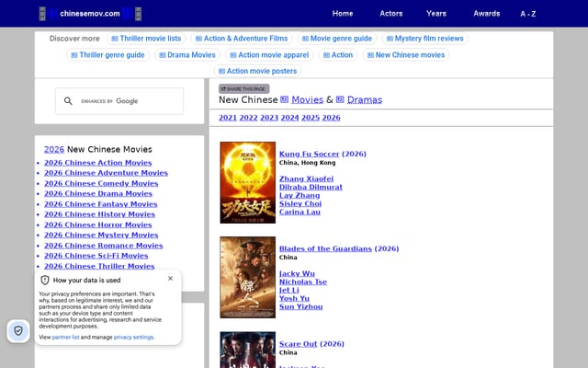Image resolution: width=588 pixels, height=368 pixels.
Task: Open actor Lay Zhang's page
Action: click(x=300, y=196)
